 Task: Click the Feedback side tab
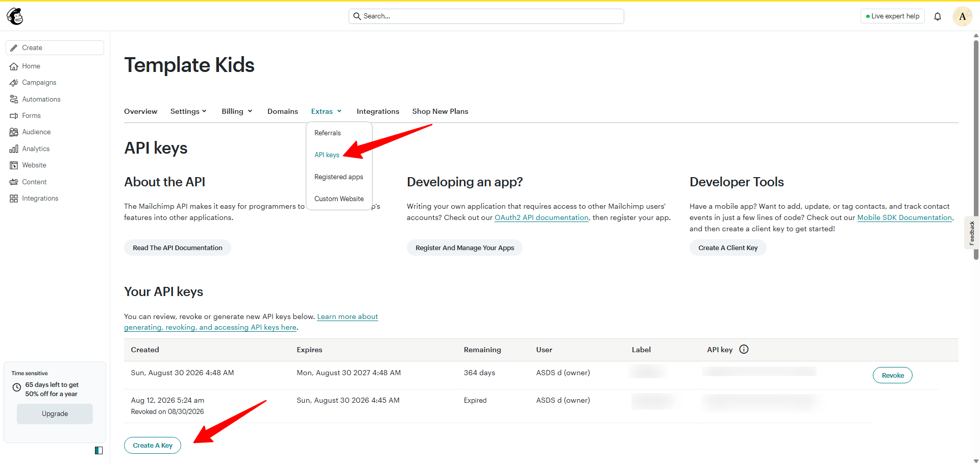[972, 233]
